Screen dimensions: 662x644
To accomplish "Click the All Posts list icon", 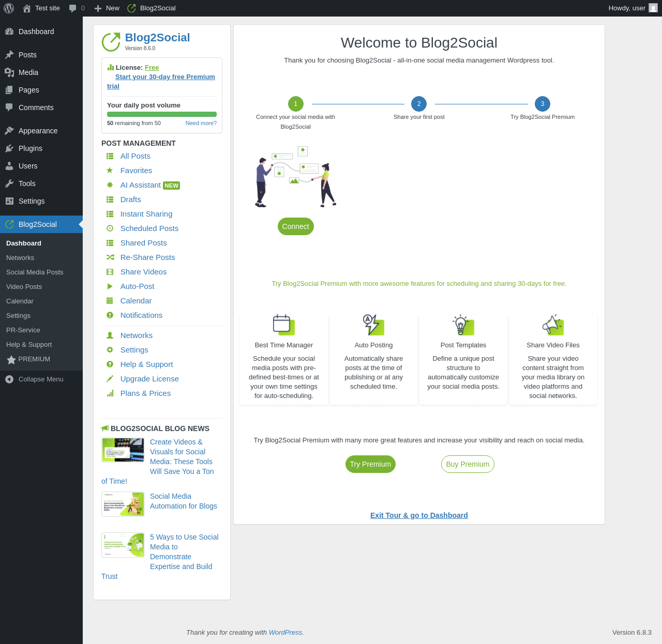I will click(x=110, y=156).
